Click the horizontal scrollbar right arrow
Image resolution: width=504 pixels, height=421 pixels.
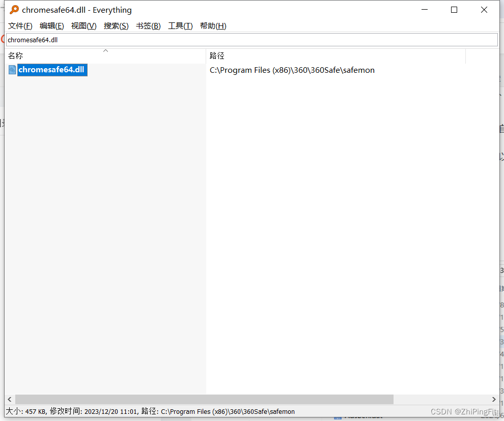tap(494, 400)
